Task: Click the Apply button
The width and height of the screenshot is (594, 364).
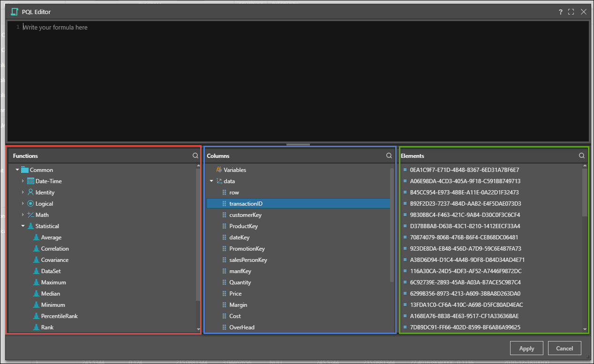Action: coord(526,348)
